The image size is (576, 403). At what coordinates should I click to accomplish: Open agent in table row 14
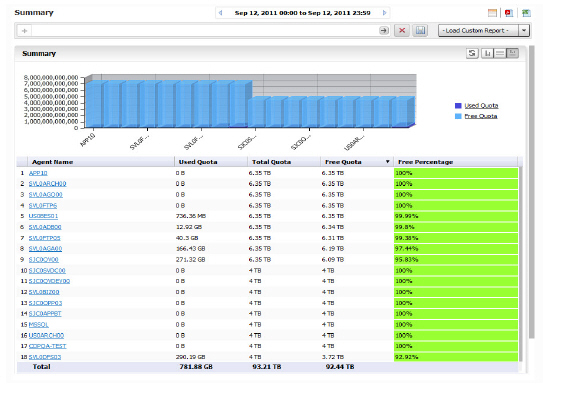45,314
